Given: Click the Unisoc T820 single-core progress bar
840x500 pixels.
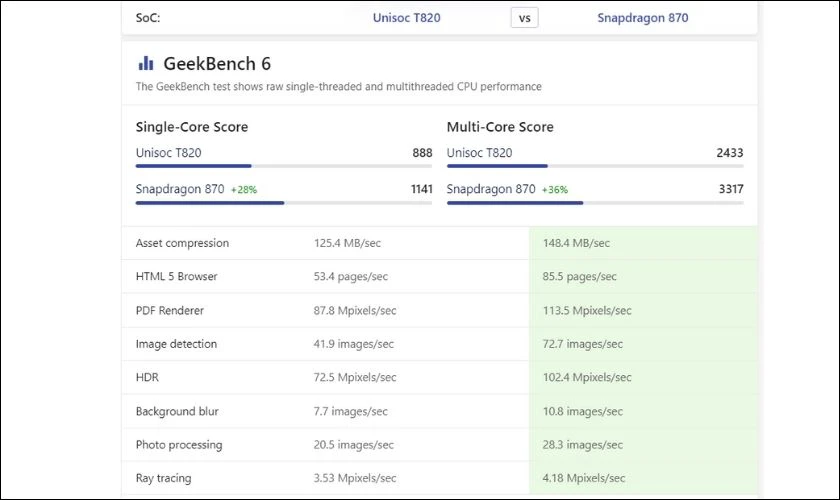Looking at the screenshot, I should (284, 166).
